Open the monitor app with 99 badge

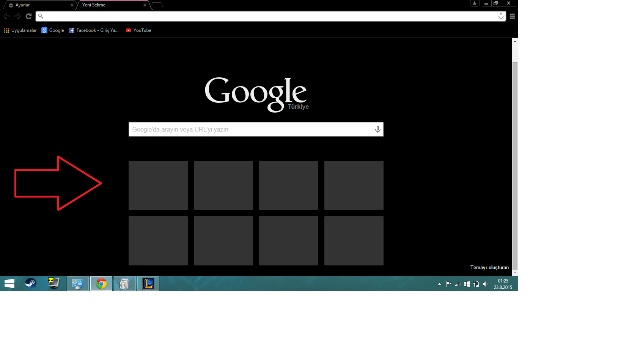tap(53, 284)
